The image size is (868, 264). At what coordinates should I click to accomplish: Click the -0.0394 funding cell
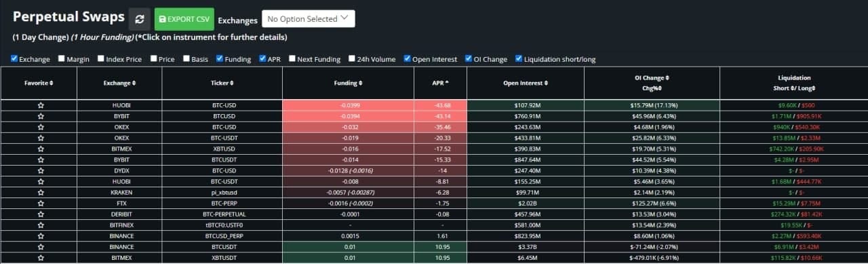pos(349,117)
